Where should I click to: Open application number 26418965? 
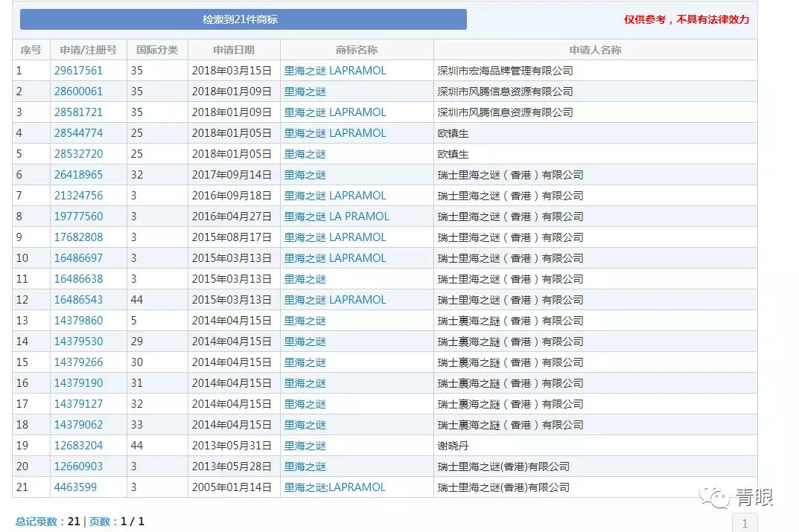pos(78,175)
